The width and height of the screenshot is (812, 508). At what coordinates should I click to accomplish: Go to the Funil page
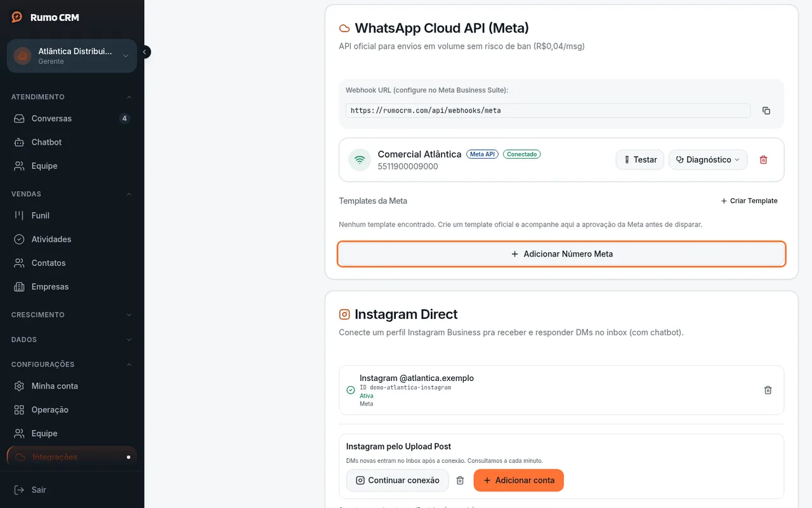72,215
